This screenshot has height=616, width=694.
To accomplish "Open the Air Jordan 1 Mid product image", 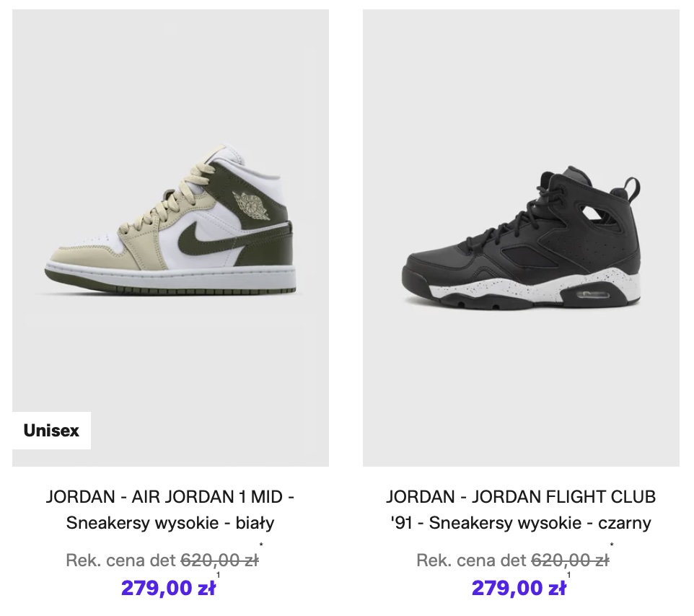I will 170,238.
